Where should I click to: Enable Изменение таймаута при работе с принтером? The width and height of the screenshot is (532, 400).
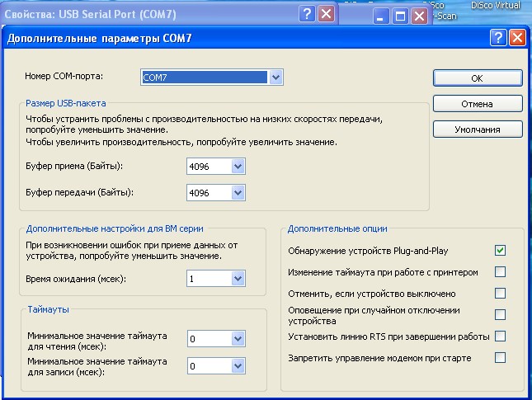[500, 271]
